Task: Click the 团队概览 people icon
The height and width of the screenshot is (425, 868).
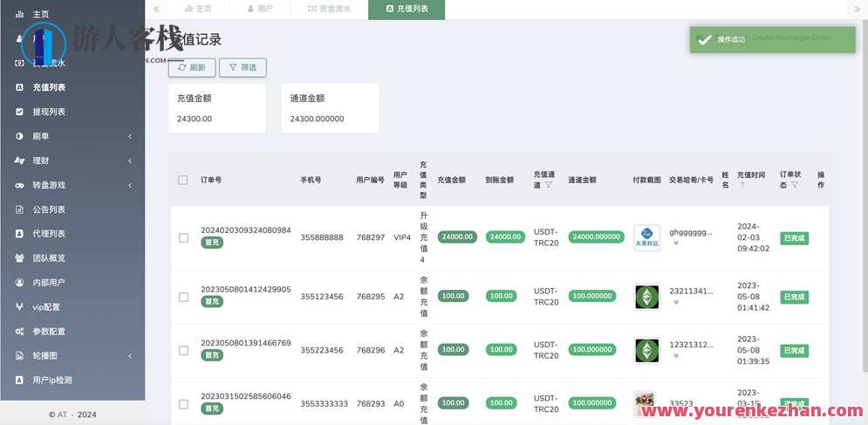Action: pyautogui.click(x=19, y=258)
